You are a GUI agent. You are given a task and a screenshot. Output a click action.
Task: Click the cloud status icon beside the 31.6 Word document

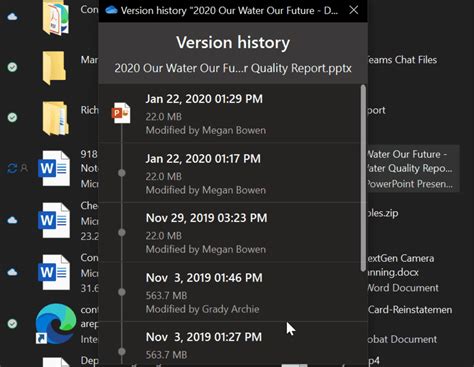(12, 272)
